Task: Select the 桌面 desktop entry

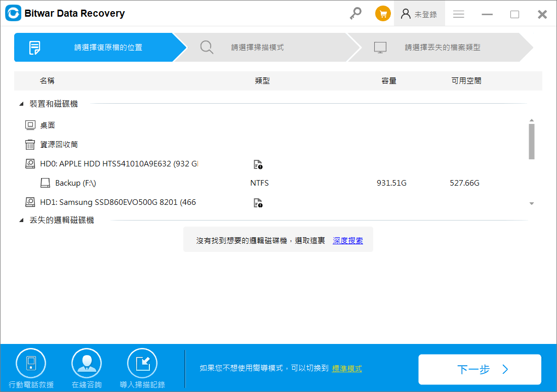Action: 48,125
